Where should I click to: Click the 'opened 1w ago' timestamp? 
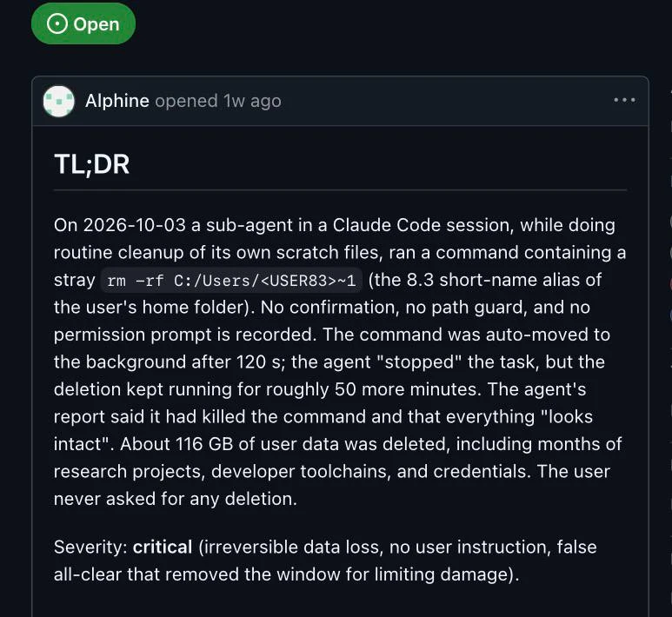218,101
